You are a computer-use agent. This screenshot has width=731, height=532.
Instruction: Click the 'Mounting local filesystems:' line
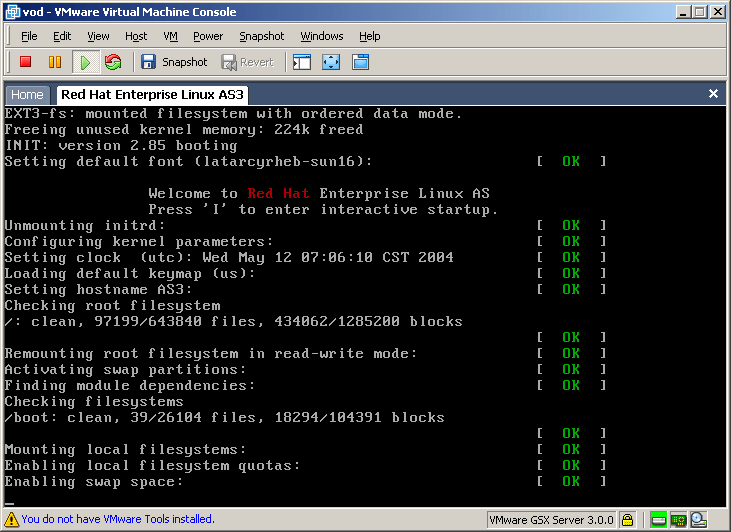coord(125,450)
